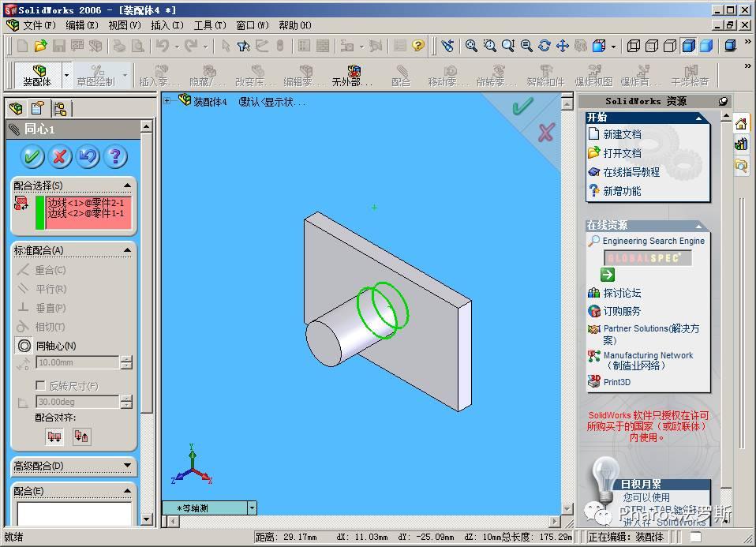Select the 同轴心 concentric mate option
The image size is (756, 547).
tap(47, 346)
